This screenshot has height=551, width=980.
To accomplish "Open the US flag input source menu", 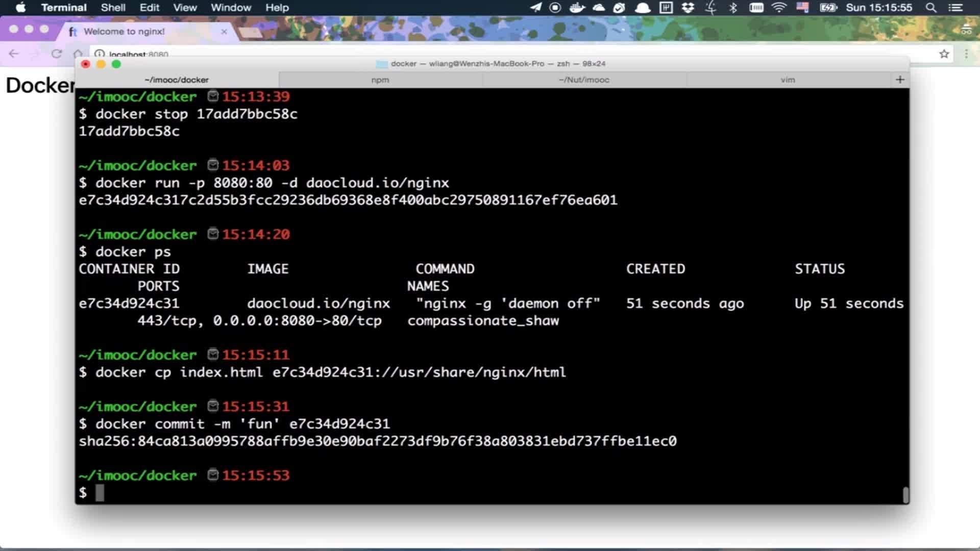I will (802, 8).
